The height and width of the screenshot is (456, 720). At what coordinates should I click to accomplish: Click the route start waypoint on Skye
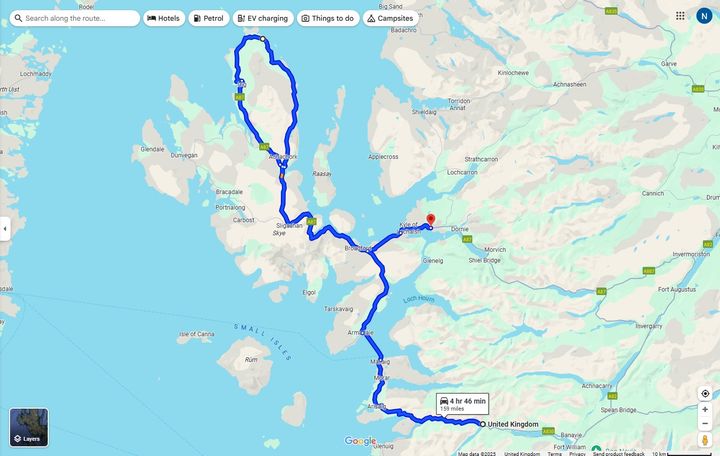(x=263, y=39)
